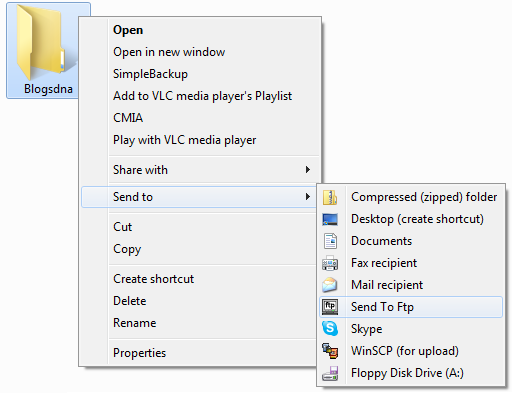Select the Send To Ftp entry
Image resolution: width=512 pixels, height=393 pixels.
411,307
